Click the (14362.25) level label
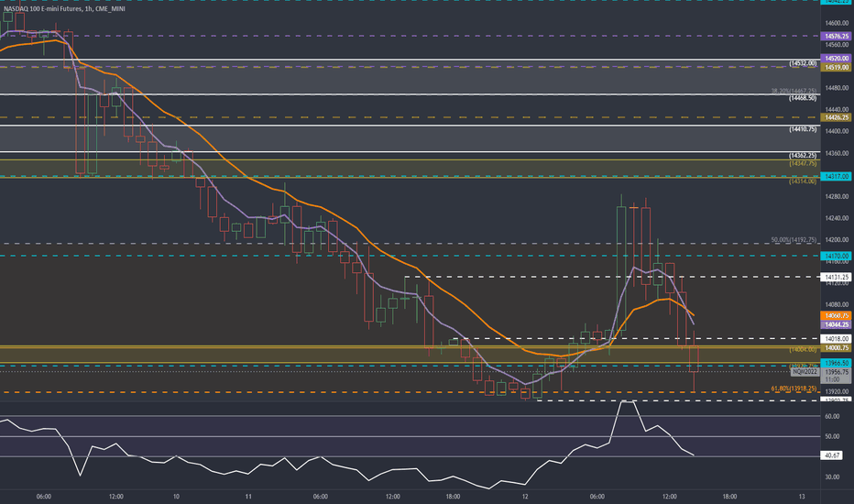This screenshot has width=854, height=504. [x=803, y=155]
